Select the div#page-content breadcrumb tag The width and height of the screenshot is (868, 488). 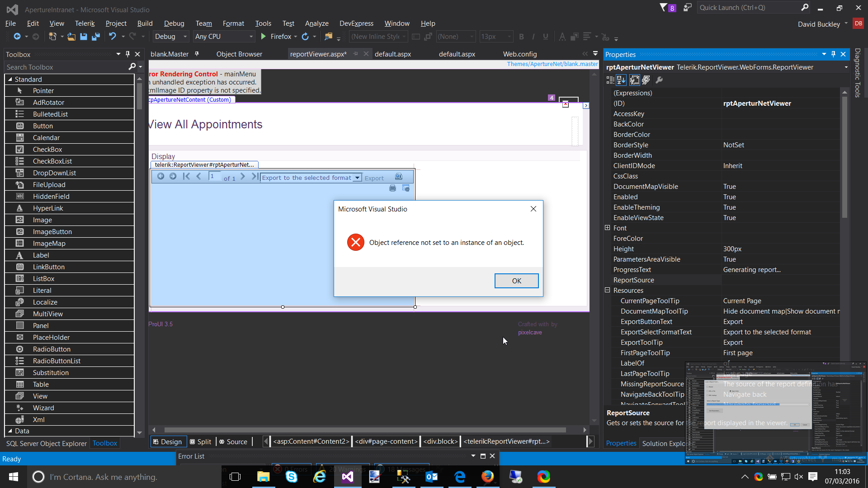(x=386, y=441)
